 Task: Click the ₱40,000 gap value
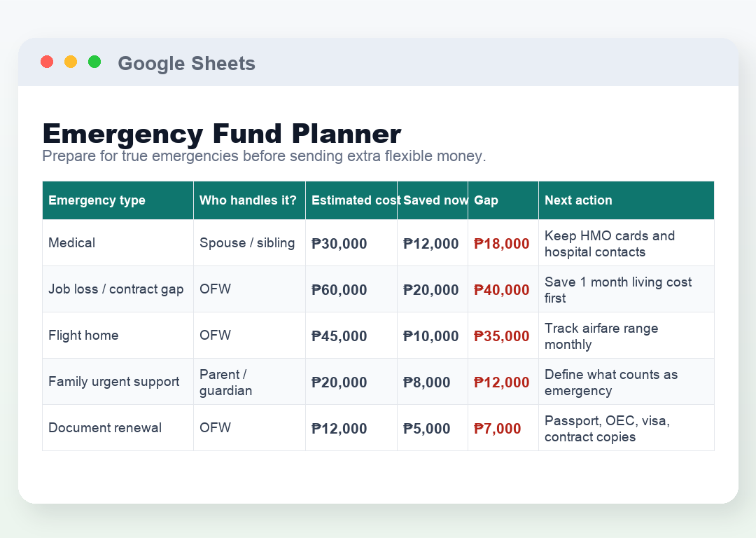coord(501,290)
